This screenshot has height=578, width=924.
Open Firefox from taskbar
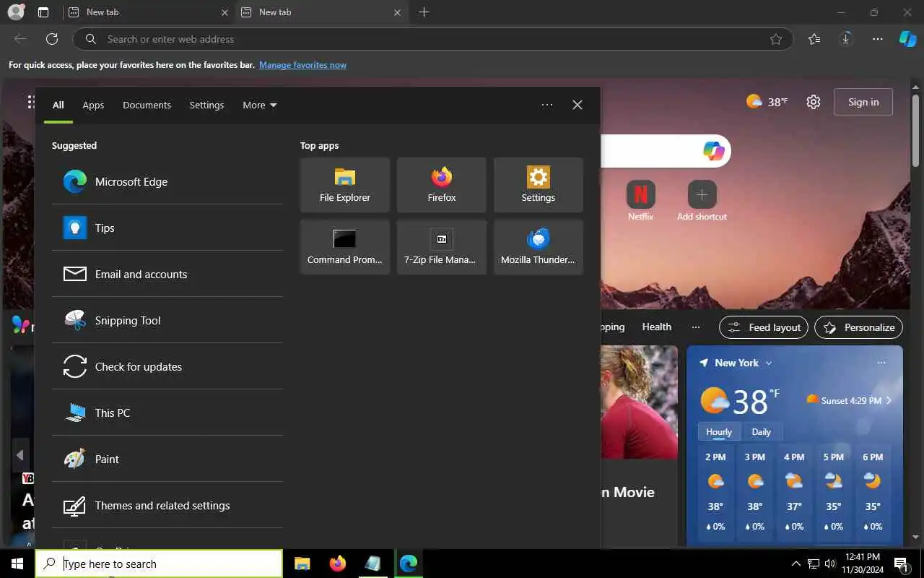pyautogui.click(x=337, y=564)
